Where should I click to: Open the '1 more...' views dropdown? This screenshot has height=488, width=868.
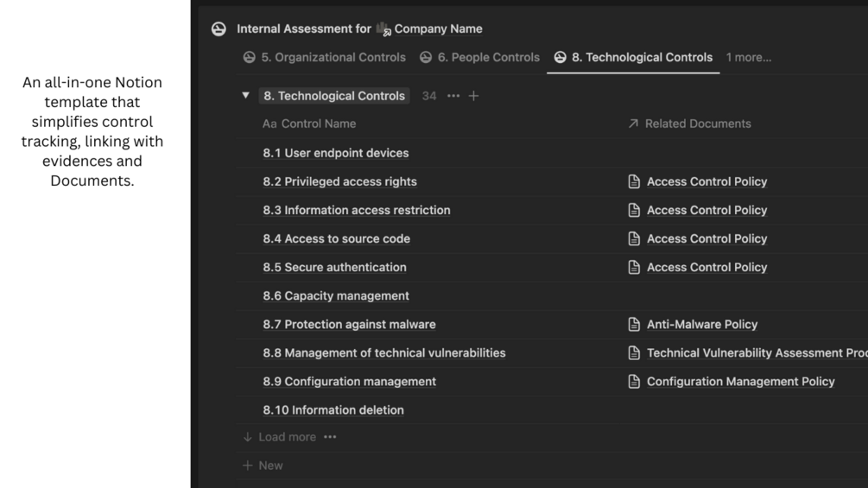(748, 57)
